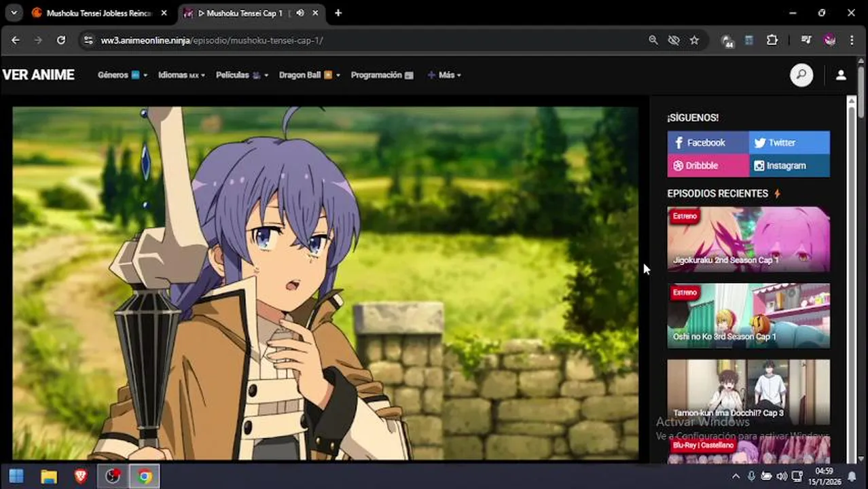Close the Mushoku Tensei Jobless Reincarnation tab
The image size is (868, 489).
(164, 13)
